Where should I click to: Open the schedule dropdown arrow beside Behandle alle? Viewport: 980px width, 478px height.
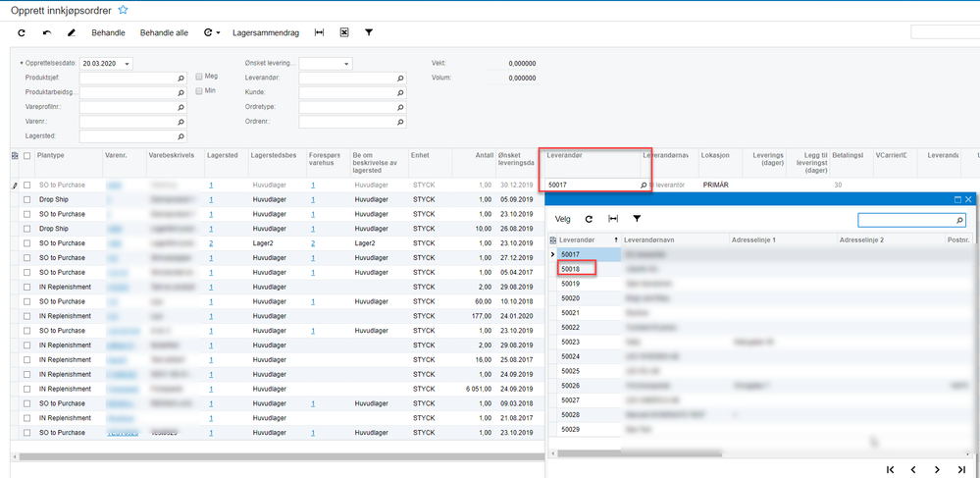(217, 33)
